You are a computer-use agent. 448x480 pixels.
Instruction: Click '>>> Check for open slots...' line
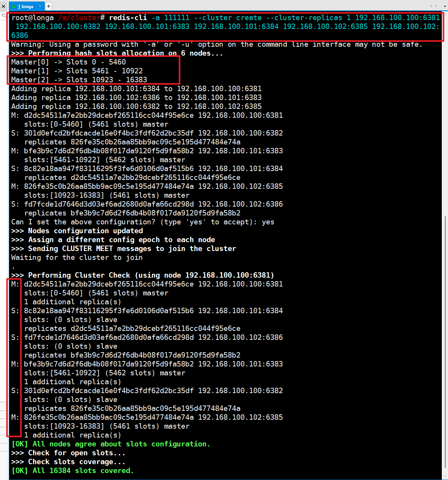68,453
